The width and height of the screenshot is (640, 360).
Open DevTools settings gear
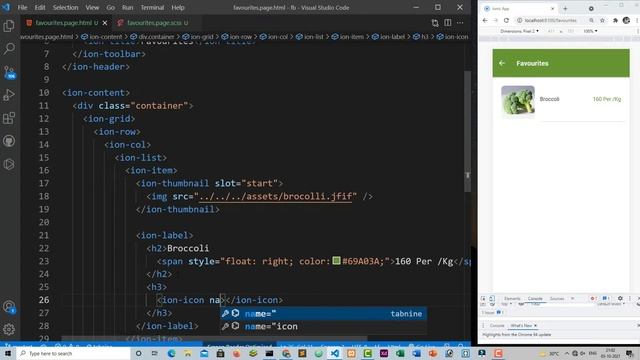620,298
